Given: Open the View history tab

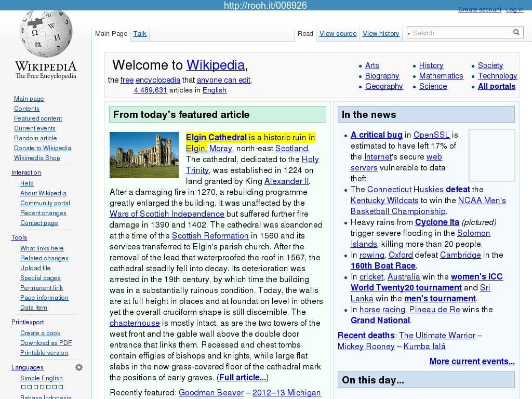Looking at the screenshot, I should (x=381, y=34).
